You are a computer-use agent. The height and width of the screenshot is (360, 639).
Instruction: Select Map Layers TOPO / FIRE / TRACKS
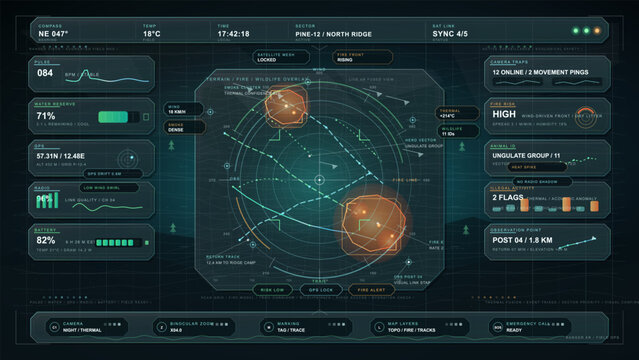420,327
